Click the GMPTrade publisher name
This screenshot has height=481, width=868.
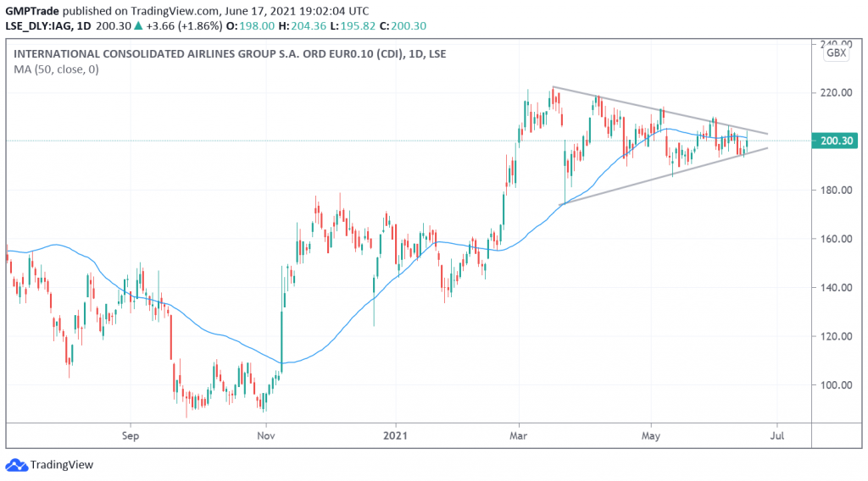[32, 11]
